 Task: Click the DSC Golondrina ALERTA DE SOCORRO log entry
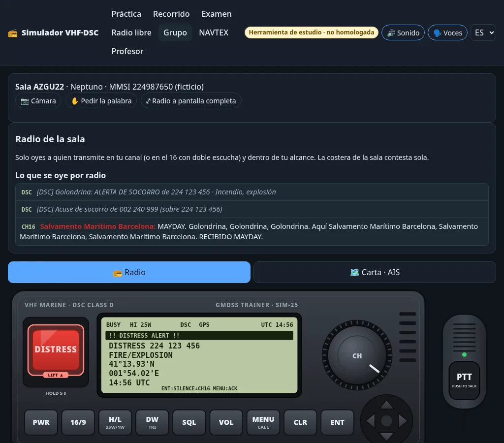coord(252,192)
